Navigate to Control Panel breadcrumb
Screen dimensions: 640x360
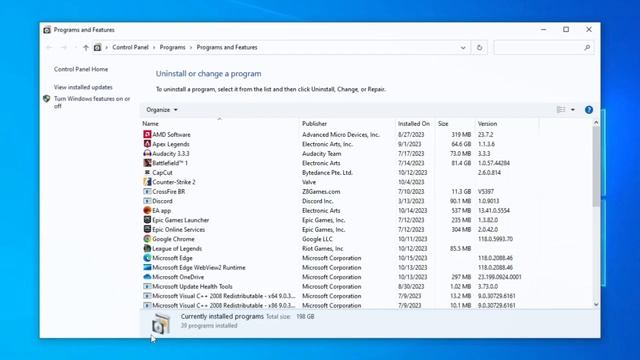[130, 47]
